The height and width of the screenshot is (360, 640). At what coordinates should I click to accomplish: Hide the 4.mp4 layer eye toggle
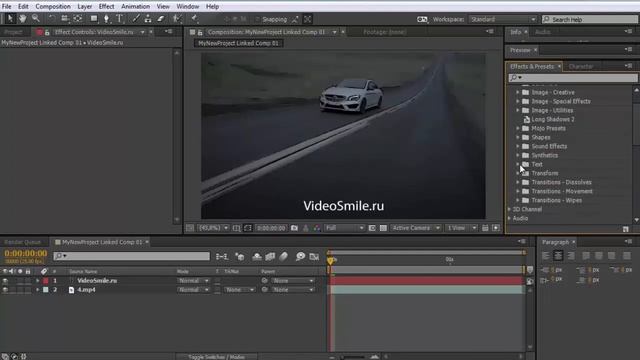5,290
